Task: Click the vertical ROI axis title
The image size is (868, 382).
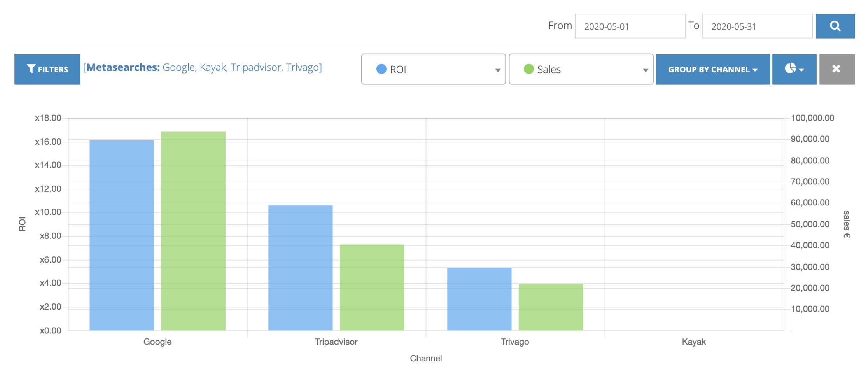Action: tap(22, 224)
